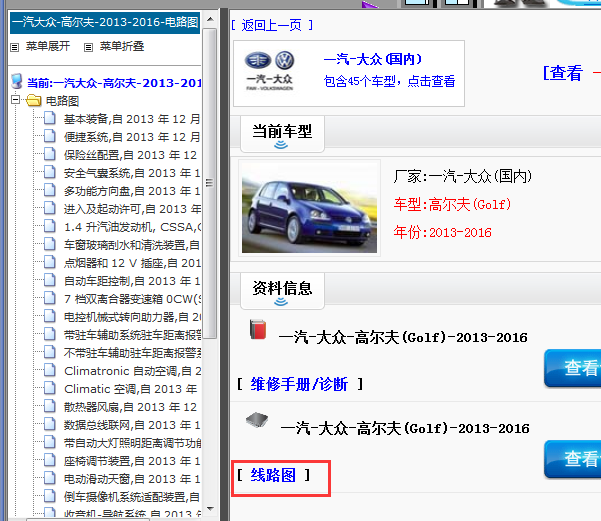Open 多功能方向盘 diagram entry
This screenshot has width=601, height=521.
[132, 191]
